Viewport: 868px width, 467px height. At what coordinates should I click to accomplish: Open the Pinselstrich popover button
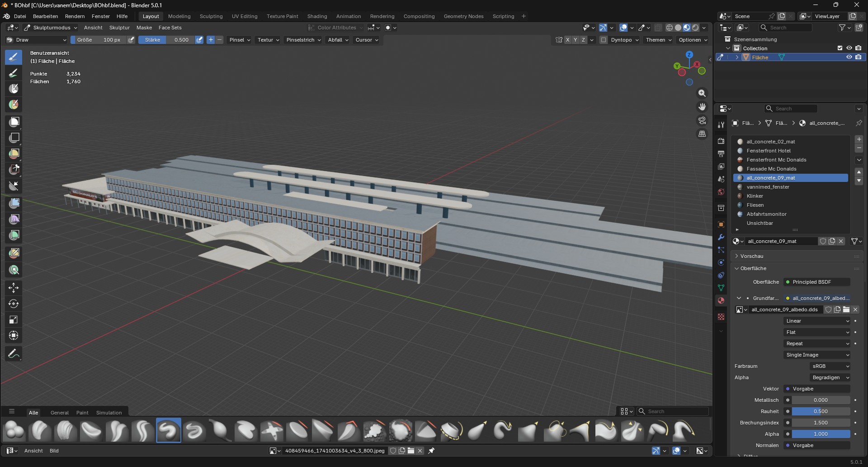point(303,40)
